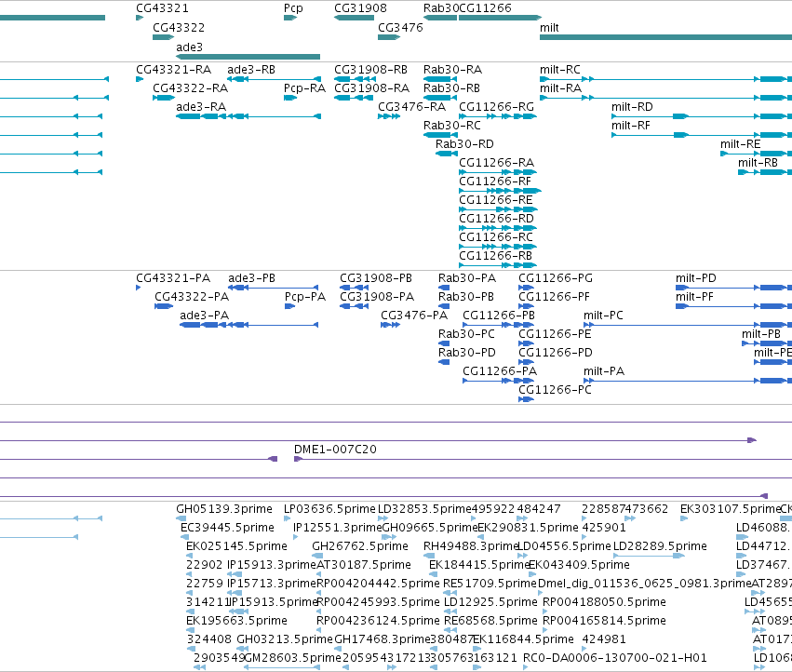Click protein Rab30-PA label
Viewport: 792px width, 672px height.
coord(466,278)
